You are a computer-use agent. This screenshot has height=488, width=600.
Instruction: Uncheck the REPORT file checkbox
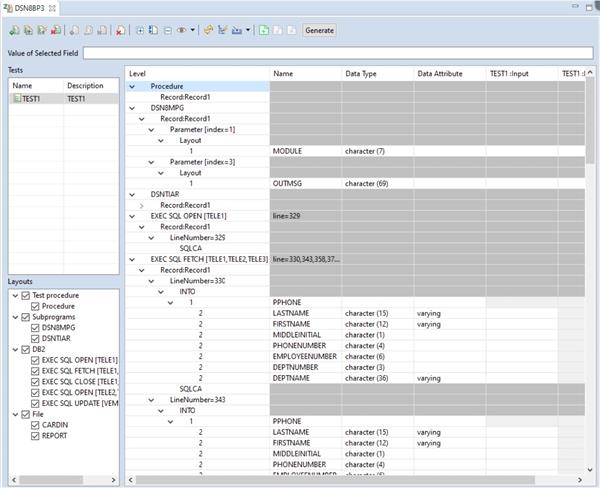[36, 435]
